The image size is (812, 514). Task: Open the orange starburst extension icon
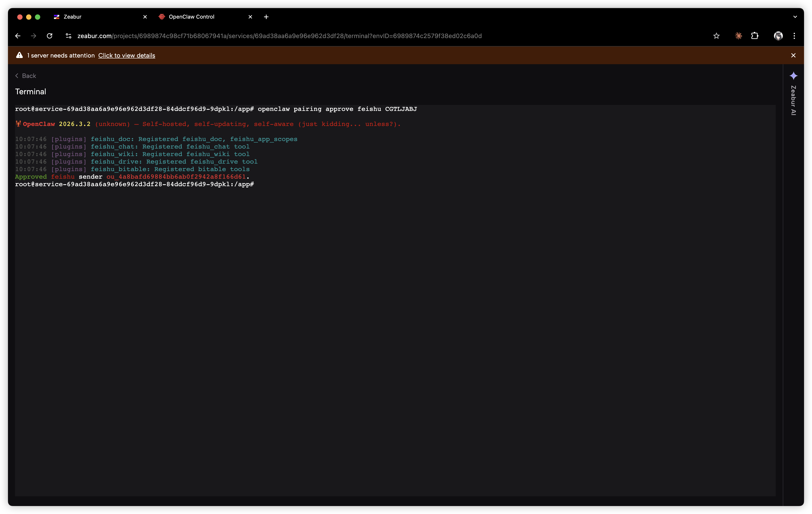(739, 36)
